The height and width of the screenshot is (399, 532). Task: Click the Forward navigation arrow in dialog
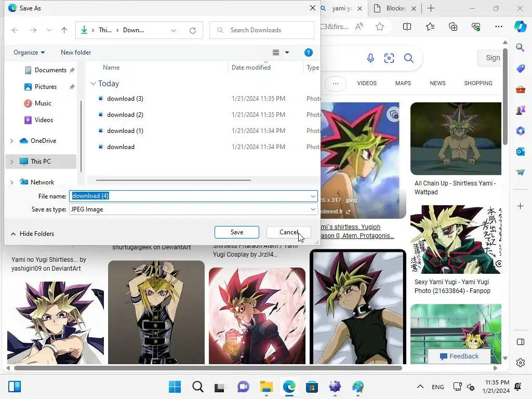33,30
